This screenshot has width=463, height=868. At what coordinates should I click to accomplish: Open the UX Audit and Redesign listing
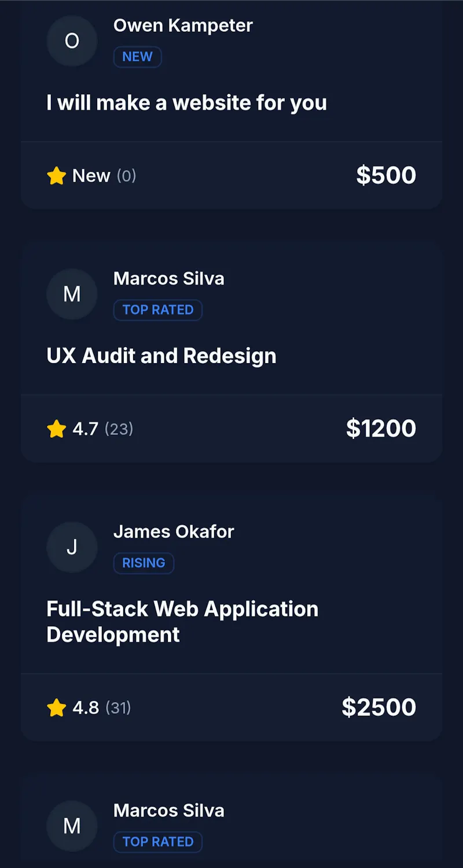click(161, 356)
